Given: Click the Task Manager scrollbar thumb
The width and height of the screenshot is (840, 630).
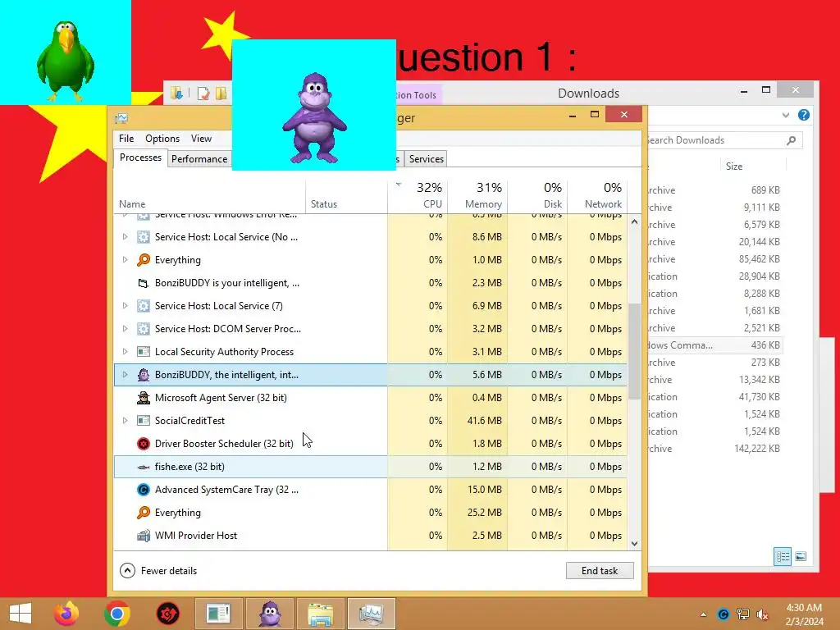Looking at the screenshot, I should click(634, 351).
